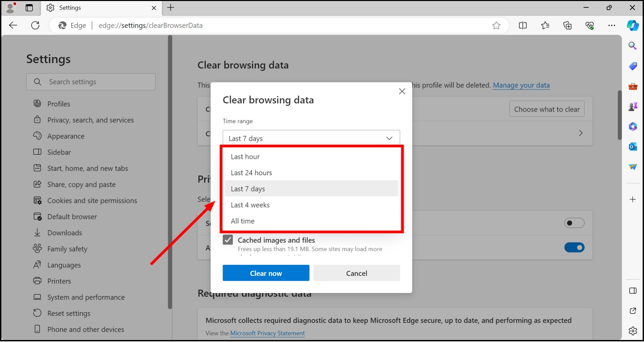
Task: Click the Split screen icon
Action: (523, 25)
